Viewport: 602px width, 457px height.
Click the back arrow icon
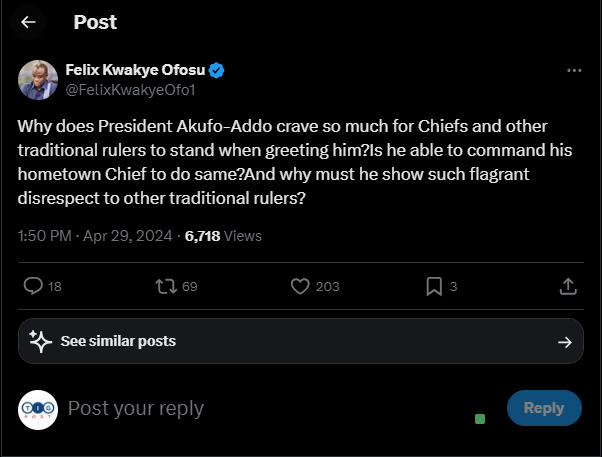(x=28, y=22)
